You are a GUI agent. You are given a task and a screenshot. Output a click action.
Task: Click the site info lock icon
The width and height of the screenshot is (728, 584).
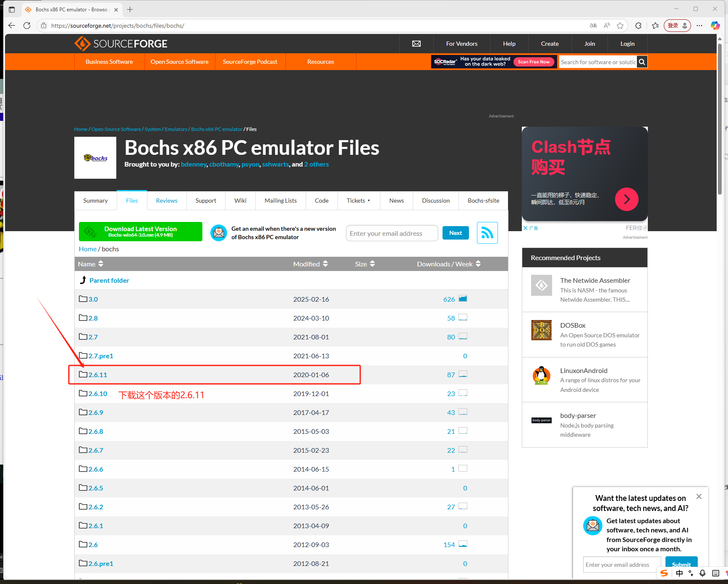pyautogui.click(x=44, y=26)
